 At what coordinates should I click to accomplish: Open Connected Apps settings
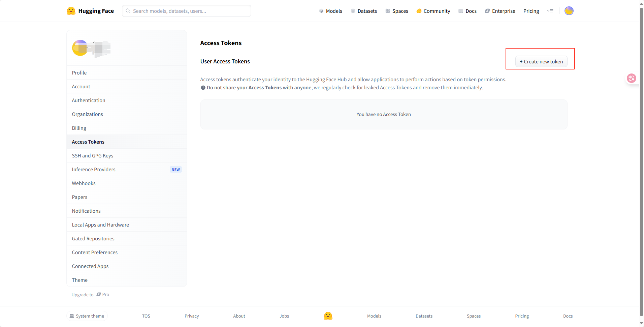click(127, 266)
